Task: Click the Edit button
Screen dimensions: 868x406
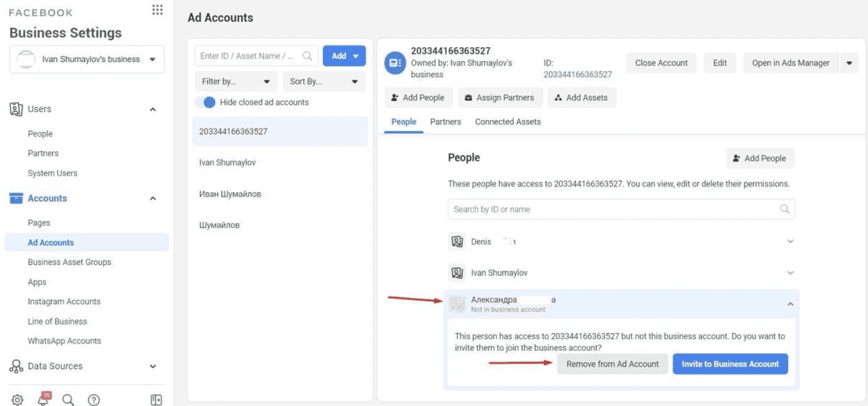Action: pos(720,63)
